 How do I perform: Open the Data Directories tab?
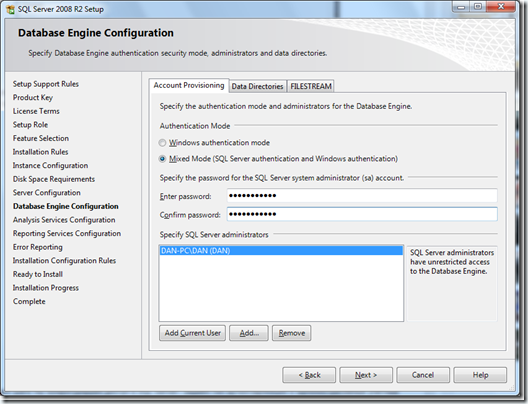[258, 87]
